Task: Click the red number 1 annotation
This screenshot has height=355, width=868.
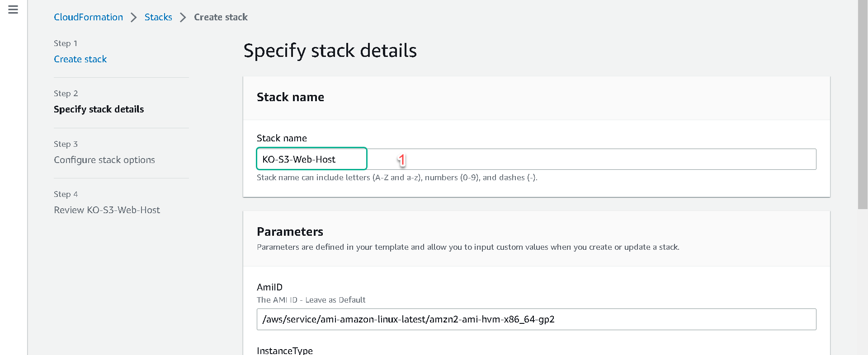Action: 401,159
